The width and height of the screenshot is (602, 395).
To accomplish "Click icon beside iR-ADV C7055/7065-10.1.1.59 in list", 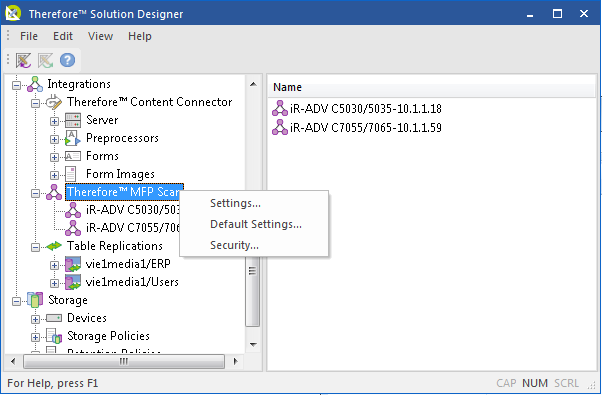I will 280,127.
